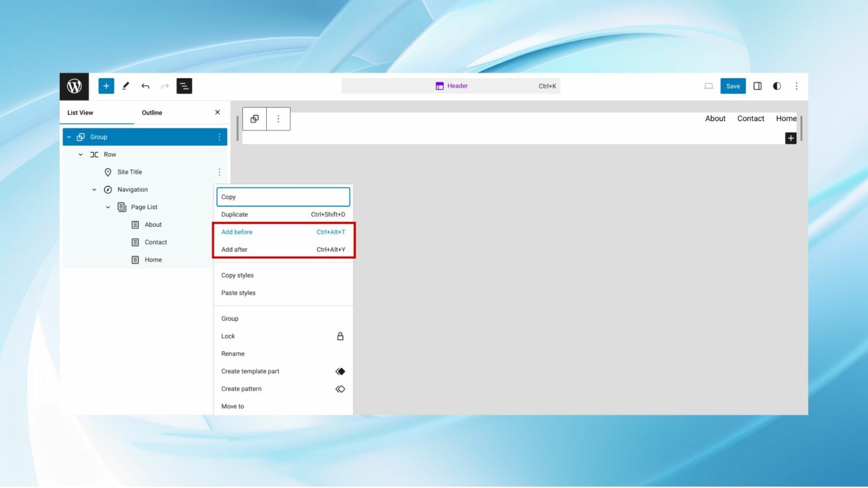The image size is (868, 488).
Task: Collapse the Navigation block tree item
Action: point(94,189)
